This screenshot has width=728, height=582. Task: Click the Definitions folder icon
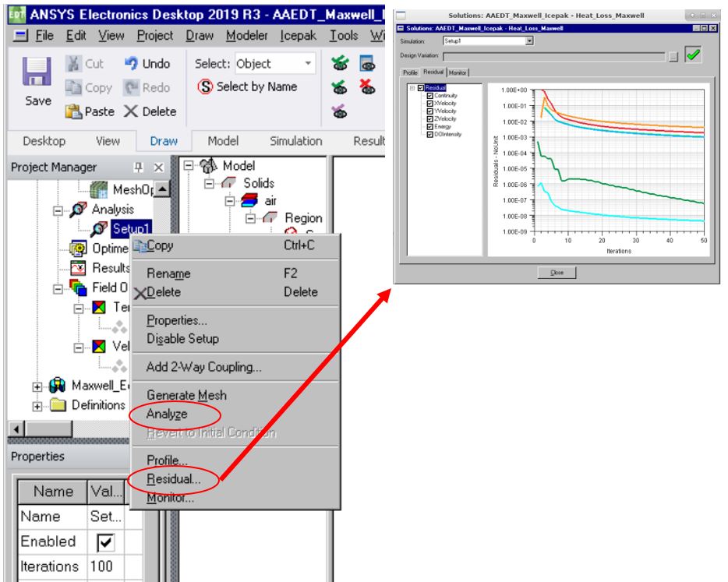pyautogui.click(x=58, y=405)
